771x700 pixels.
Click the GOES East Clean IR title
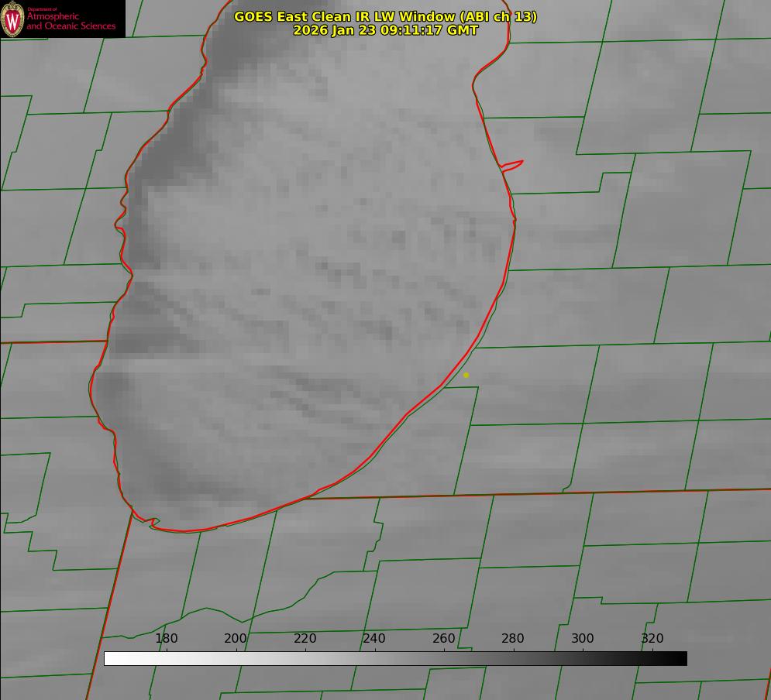[x=386, y=16]
